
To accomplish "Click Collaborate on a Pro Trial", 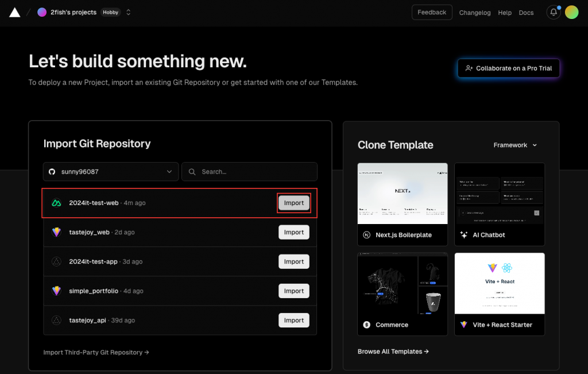I will pyautogui.click(x=509, y=68).
